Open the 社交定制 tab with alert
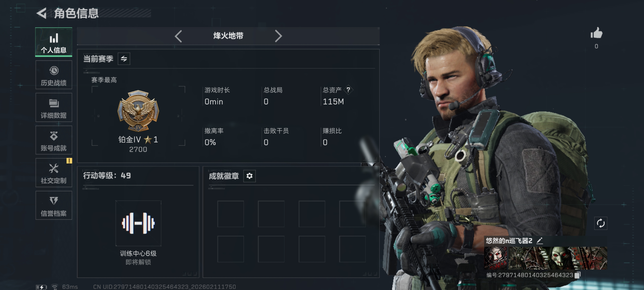Image resolution: width=644 pixels, height=290 pixels. (x=54, y=173)
